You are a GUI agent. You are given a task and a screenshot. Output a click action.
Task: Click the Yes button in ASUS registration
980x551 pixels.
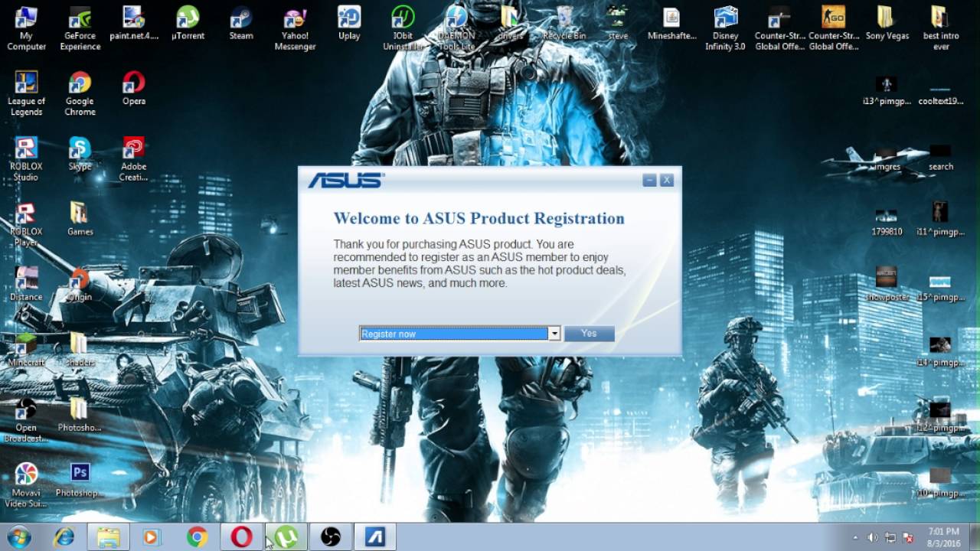pos(589,334)
